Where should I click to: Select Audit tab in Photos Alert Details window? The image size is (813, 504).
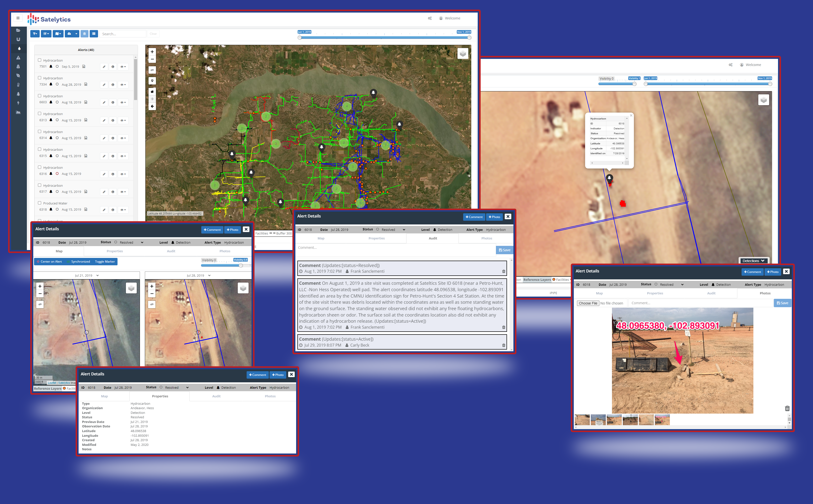click(x=711, y=293)
